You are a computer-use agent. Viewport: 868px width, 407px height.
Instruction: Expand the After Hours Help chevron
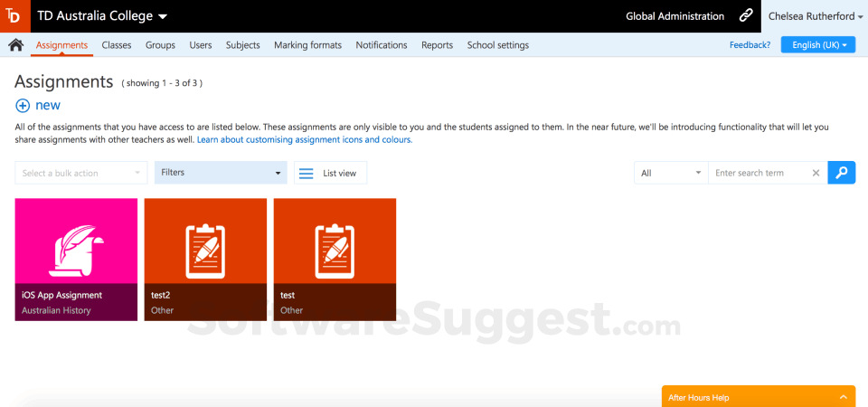pos(843,398)
